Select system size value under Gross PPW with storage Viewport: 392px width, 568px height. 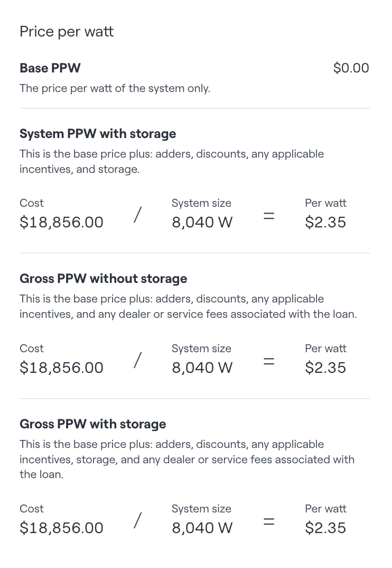point(202,528)
